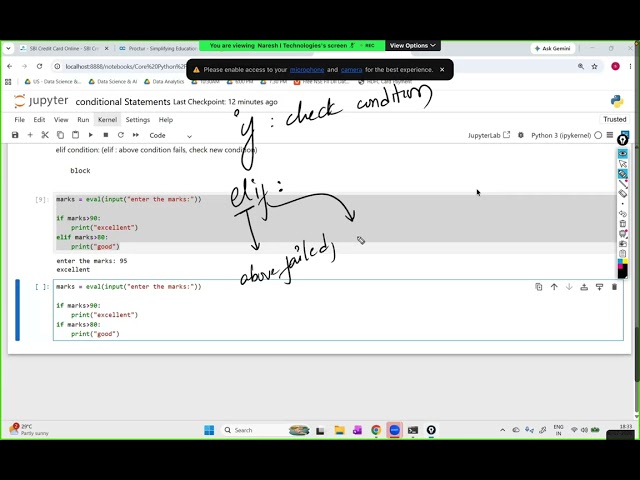Open Chrome from the taskbar
The width and height of the screenshot is (640, 480).
click(376, 430)
